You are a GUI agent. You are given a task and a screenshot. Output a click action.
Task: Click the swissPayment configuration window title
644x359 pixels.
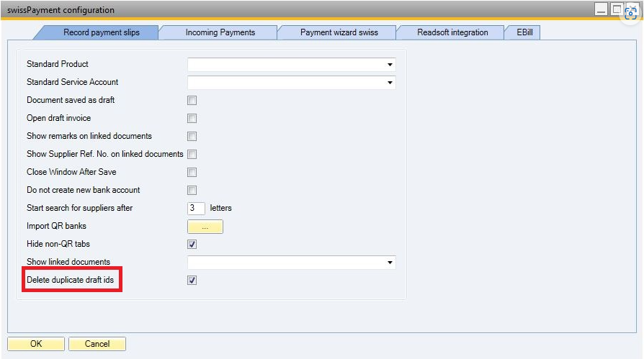pos(61,10)
